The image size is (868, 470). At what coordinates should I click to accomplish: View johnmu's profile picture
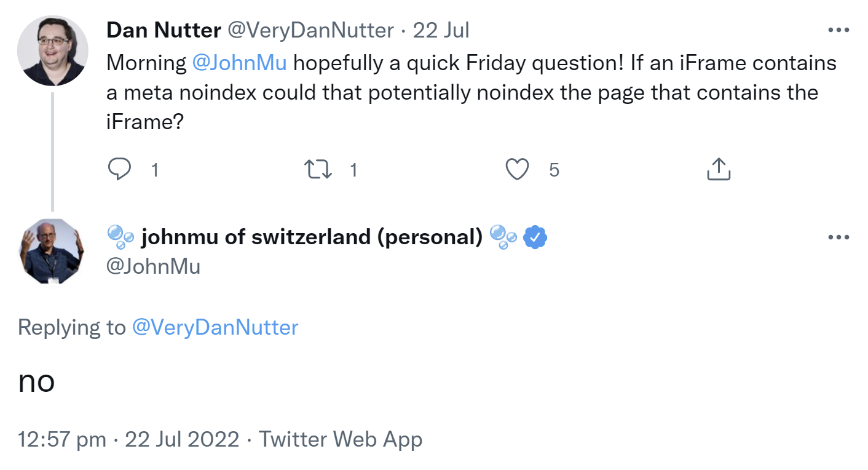52,250
